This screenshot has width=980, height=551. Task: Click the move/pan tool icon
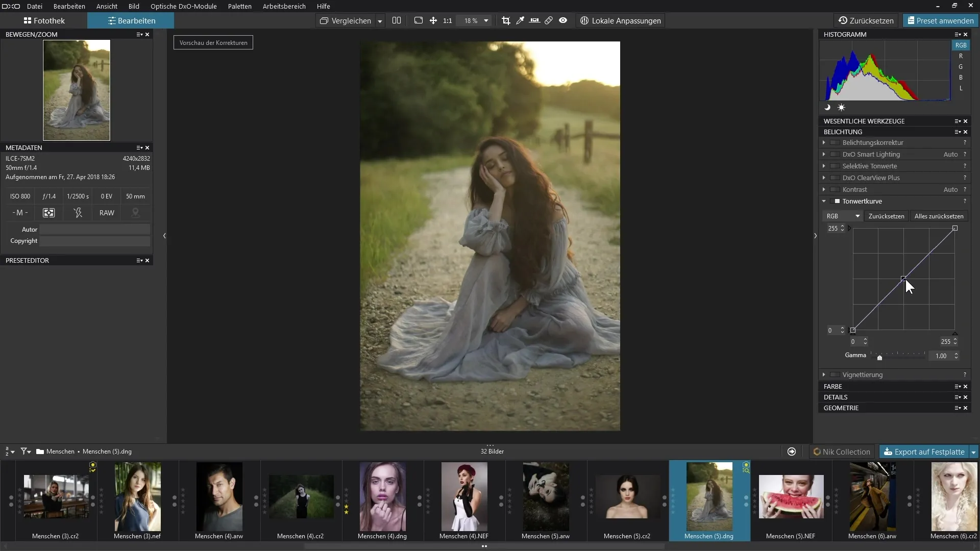(433, 20)
